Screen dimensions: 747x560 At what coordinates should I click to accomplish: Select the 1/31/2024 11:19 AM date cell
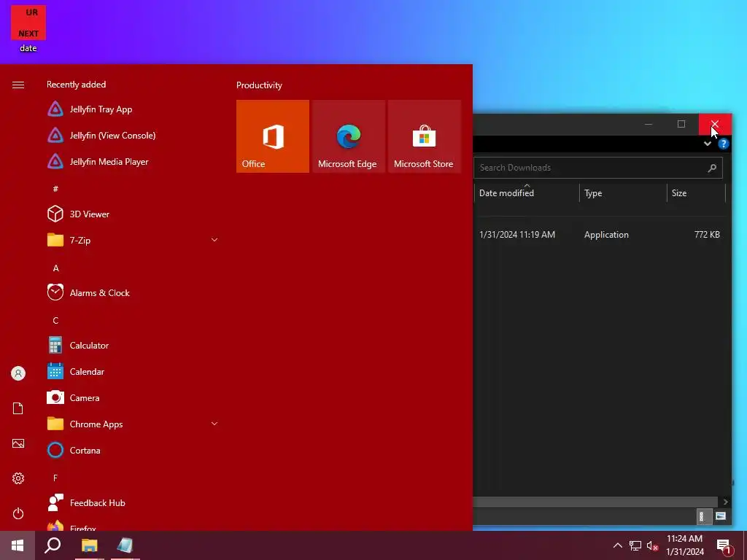517,234
